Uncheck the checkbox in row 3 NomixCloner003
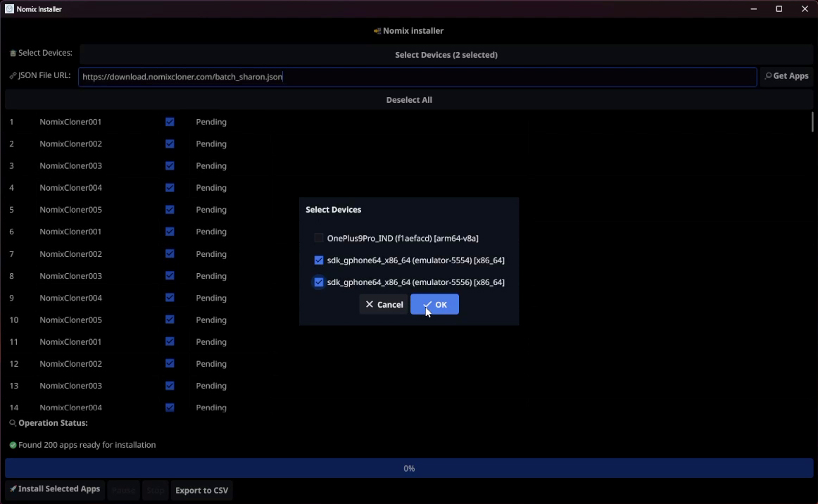The image size is (818, 504). [170, 165]
